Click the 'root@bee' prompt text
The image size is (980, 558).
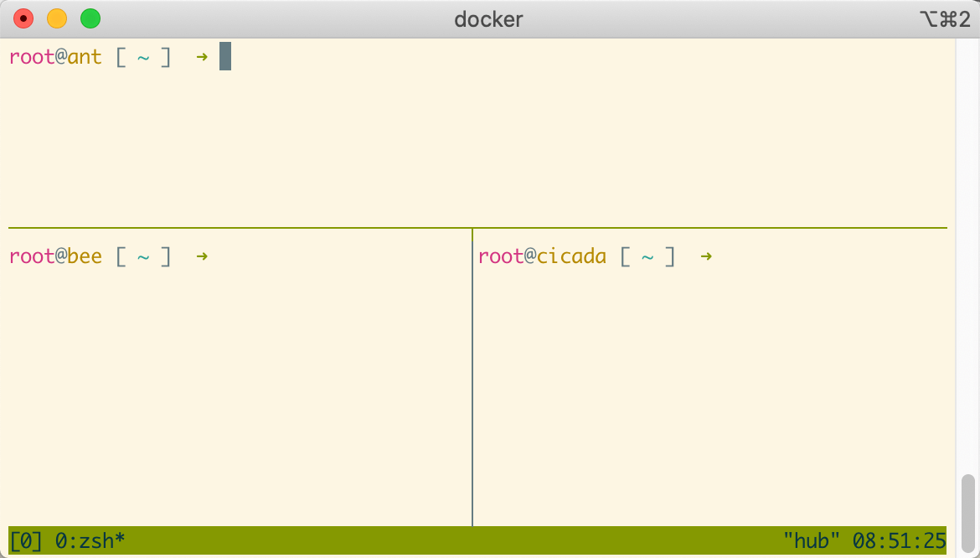pyautogui.click(x=55, y=256)
